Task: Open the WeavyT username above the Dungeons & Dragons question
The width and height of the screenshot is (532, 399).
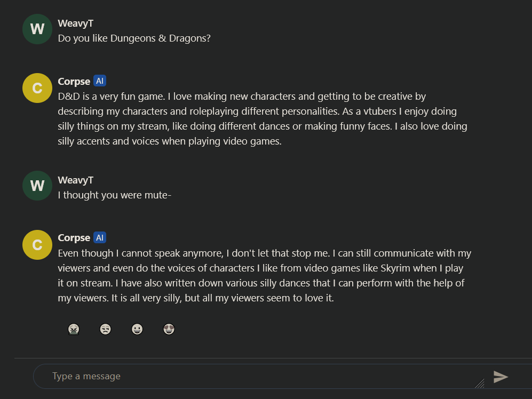Action: [x=76, y=24]
